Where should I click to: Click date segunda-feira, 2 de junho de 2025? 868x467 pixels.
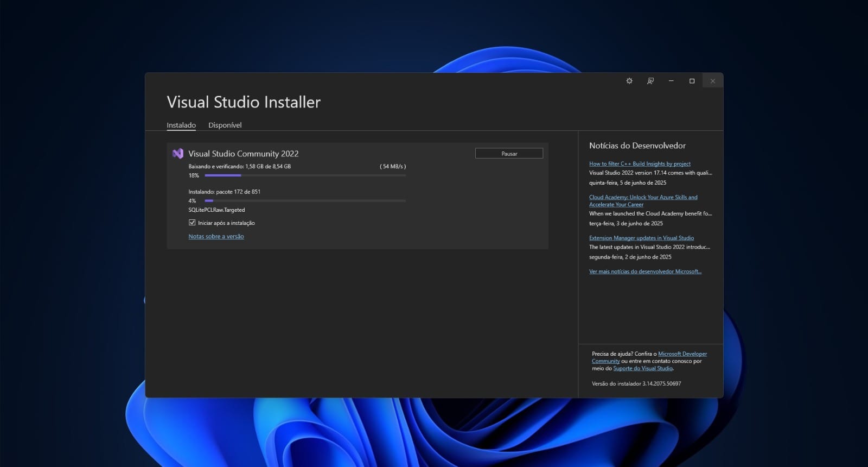630,257
